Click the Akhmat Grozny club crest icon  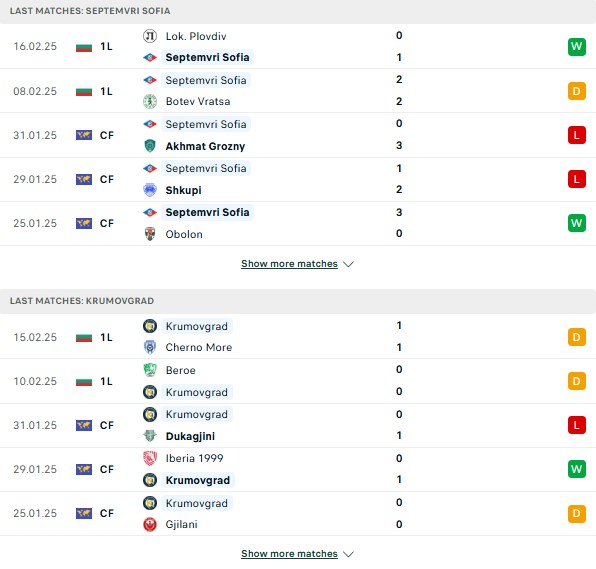[x=150, y=146]
